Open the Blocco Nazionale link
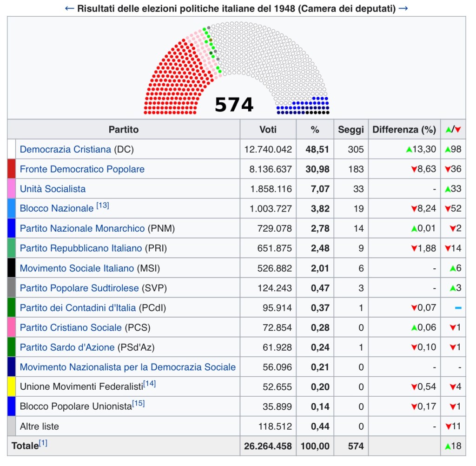The image size is (476, 466). tap(56, 209)
